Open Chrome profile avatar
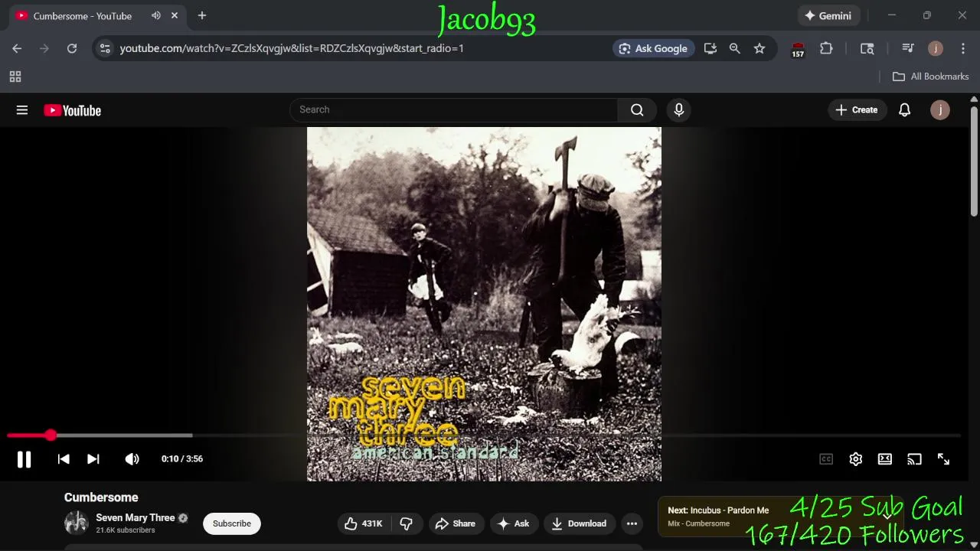980x551 pixels. point(936,48)
